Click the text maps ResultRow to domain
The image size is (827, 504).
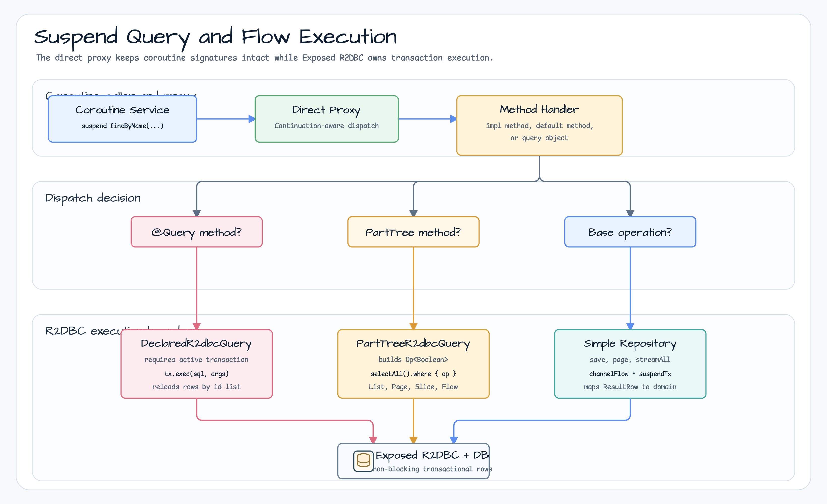(x=630, y=387)
